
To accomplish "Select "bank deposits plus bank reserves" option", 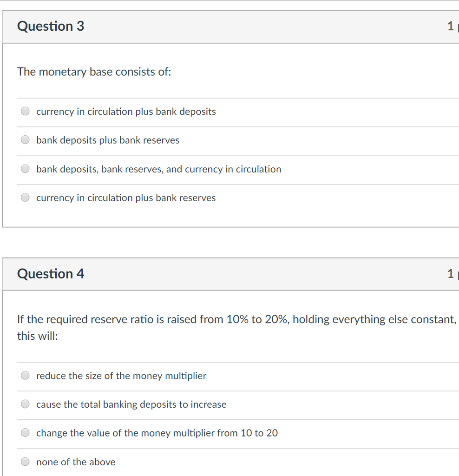I will pyautogui.click(x=25, y=139).
